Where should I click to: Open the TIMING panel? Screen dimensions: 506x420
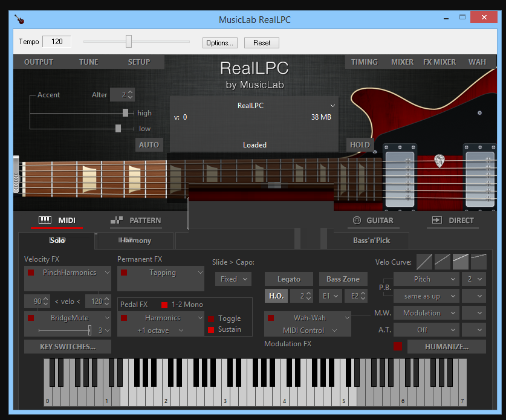(365, 62)
